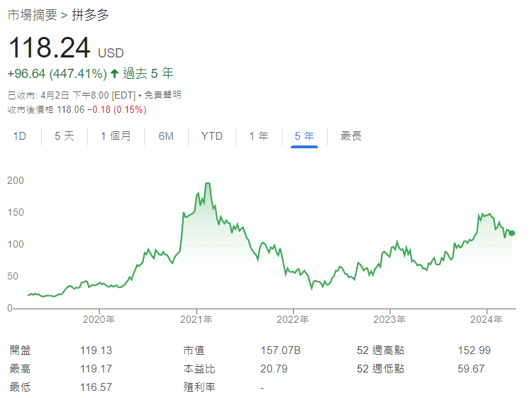Screen dimensions: 532x398
Task: Open the 1 個月 range tab
Action: 116,136
